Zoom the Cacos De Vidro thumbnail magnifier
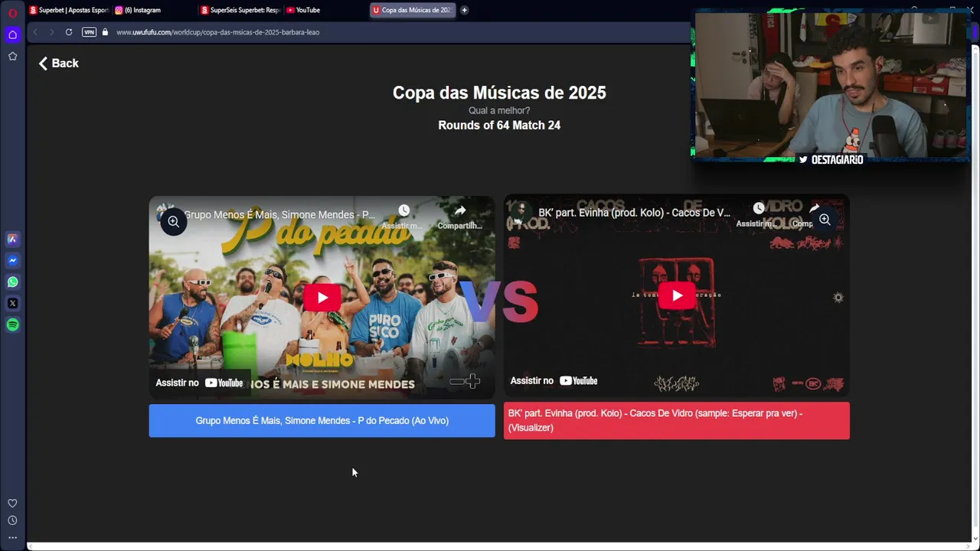This screenshot has height=551, width=980. (x=825, y=220)
